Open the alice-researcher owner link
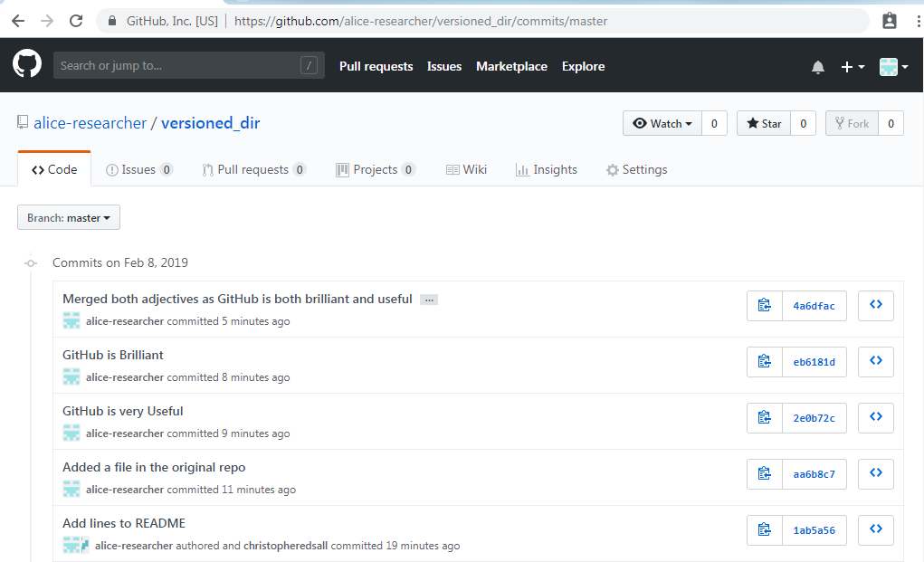Image resolution: width=924 pixels, height=562 pixels. point(90,122)
